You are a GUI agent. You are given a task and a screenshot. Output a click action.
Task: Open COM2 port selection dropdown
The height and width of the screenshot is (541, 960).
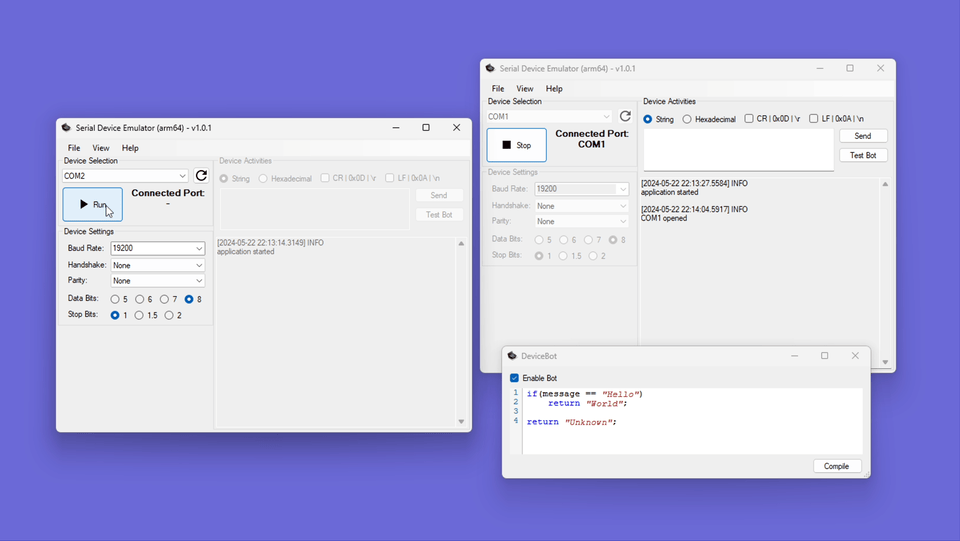click(125, 176)
